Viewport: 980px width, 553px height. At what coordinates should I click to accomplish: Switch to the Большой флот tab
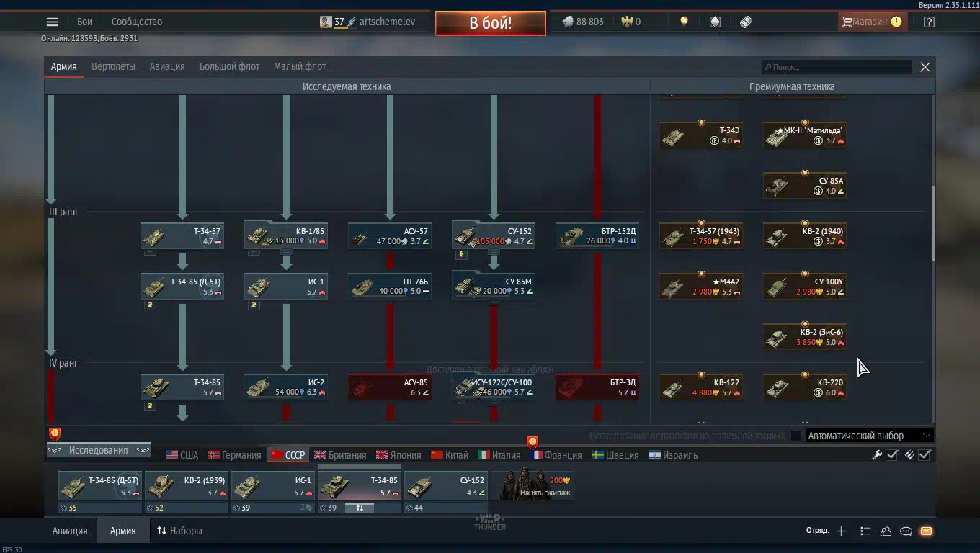coord(229,66)
